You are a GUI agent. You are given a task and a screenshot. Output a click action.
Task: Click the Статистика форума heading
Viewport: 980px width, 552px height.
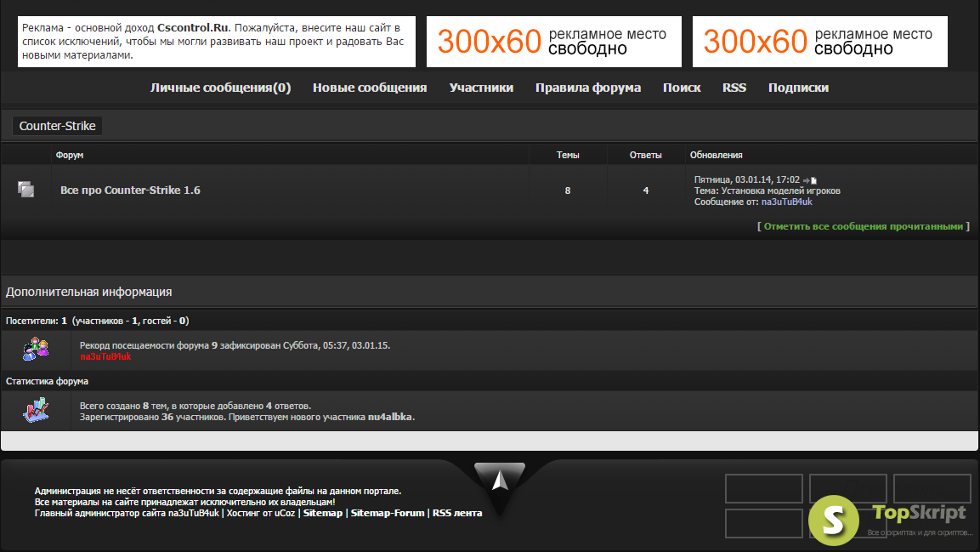pyautogui.click(x=47, y=381)
